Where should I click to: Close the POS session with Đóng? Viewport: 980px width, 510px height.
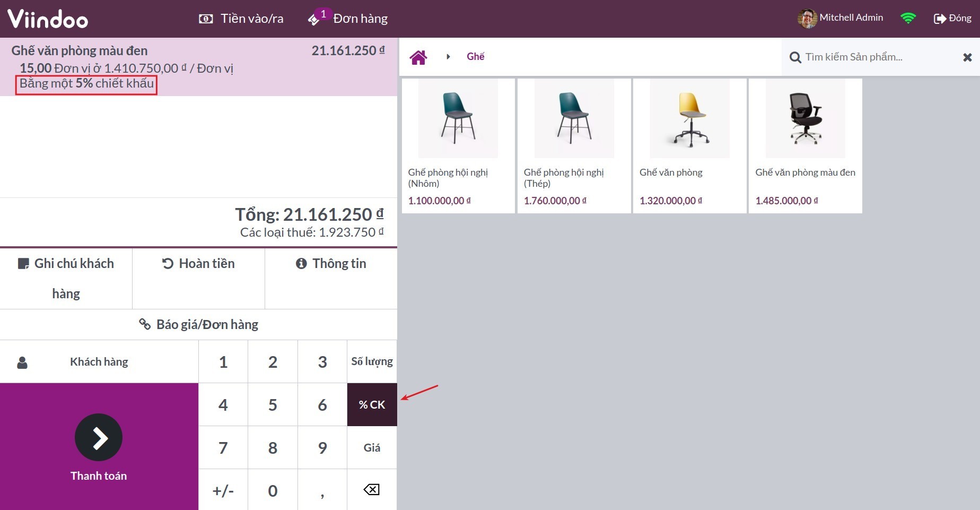952,18
